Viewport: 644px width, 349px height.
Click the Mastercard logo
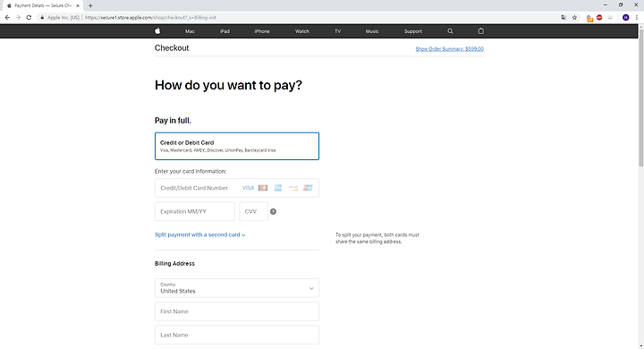(x=263, y=188)
